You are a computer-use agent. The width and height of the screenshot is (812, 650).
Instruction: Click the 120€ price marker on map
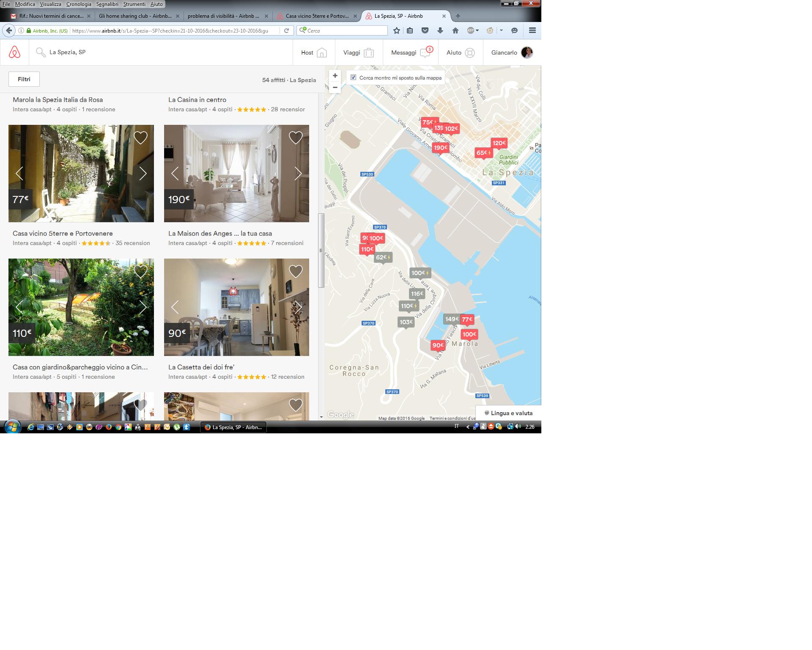pos(499,143)
